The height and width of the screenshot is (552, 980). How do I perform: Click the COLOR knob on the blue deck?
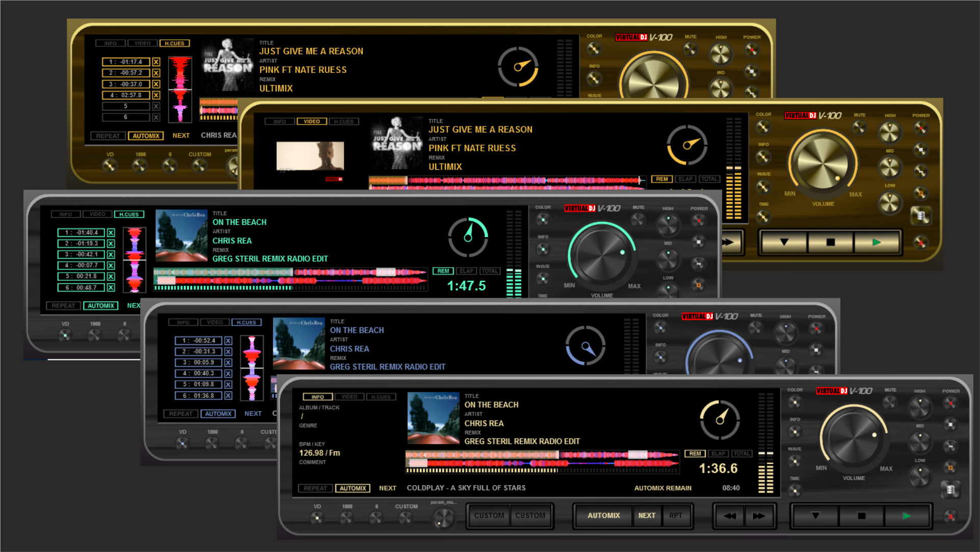coord(660,328)
